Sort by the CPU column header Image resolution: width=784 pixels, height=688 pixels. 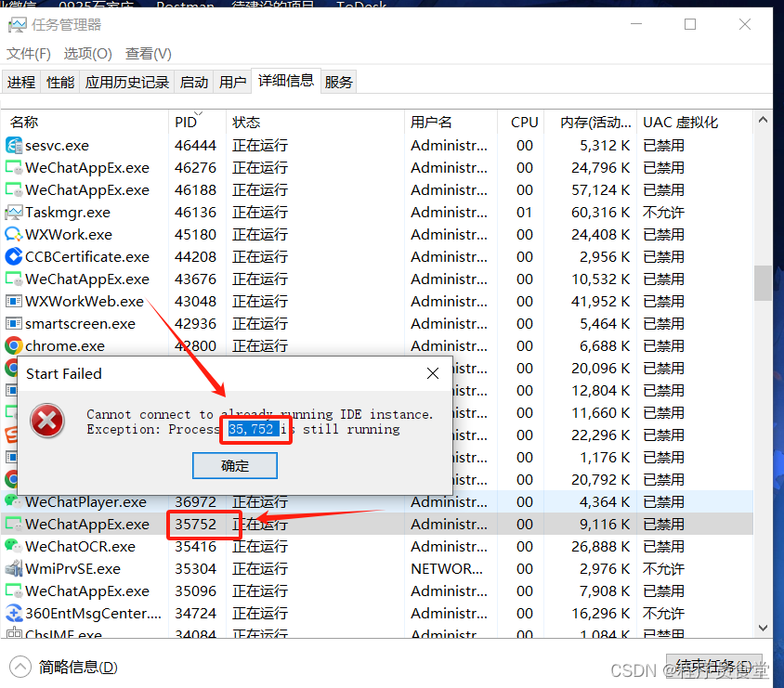pos(520,122)
